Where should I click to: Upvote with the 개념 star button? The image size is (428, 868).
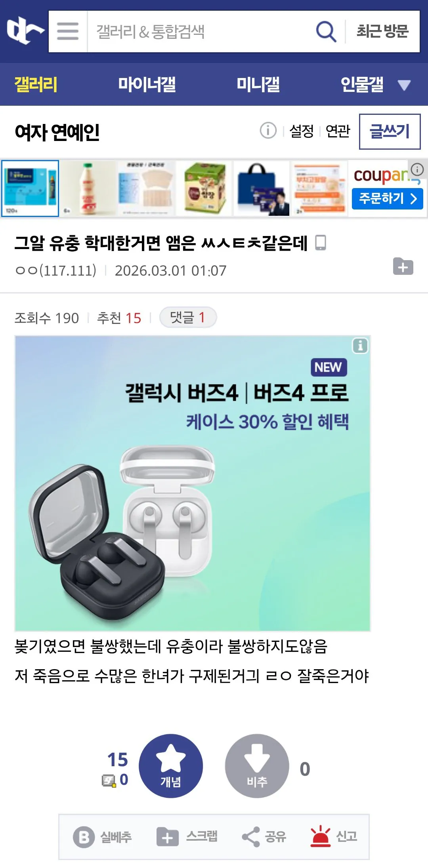[x=171, y=766]
